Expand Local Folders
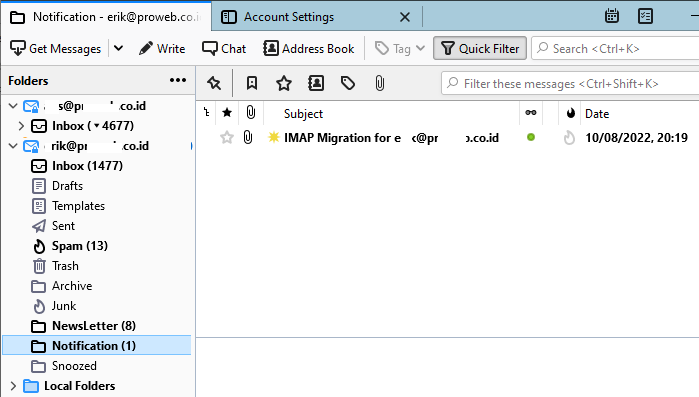This screenshot has height=397, width=699. coord(13,386)
